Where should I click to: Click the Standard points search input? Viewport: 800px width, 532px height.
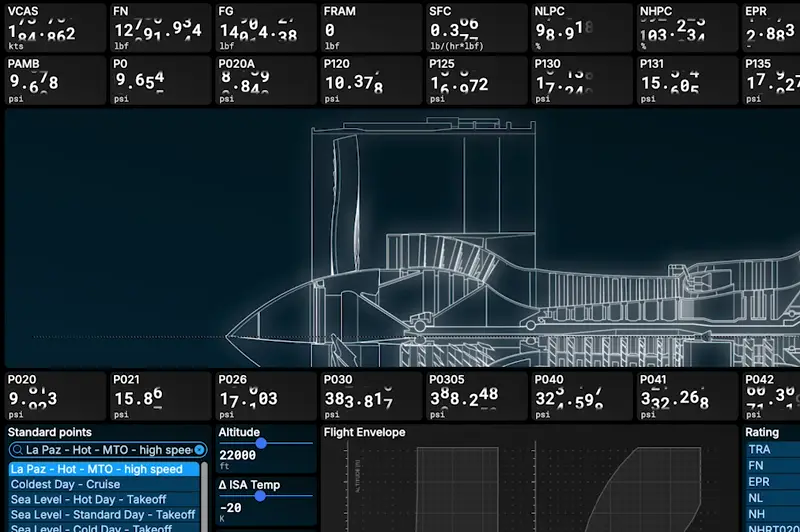pos(108,450)
